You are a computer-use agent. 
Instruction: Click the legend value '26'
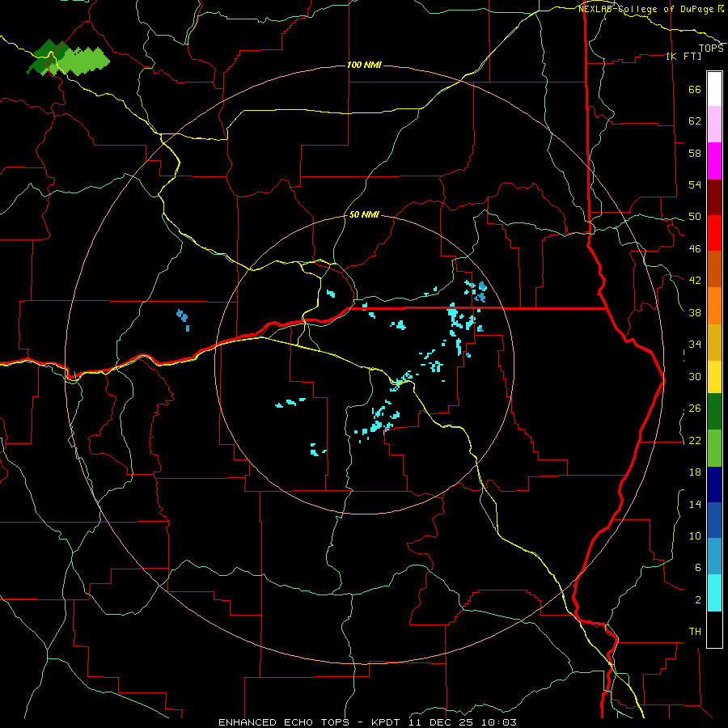pyautogui.click(x=695, y=408)
